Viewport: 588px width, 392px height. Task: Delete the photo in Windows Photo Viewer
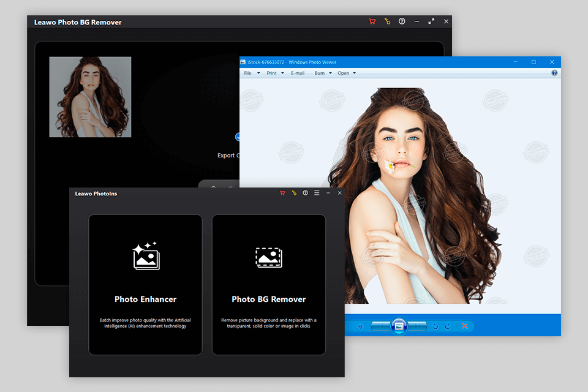(x=466, y=326)
